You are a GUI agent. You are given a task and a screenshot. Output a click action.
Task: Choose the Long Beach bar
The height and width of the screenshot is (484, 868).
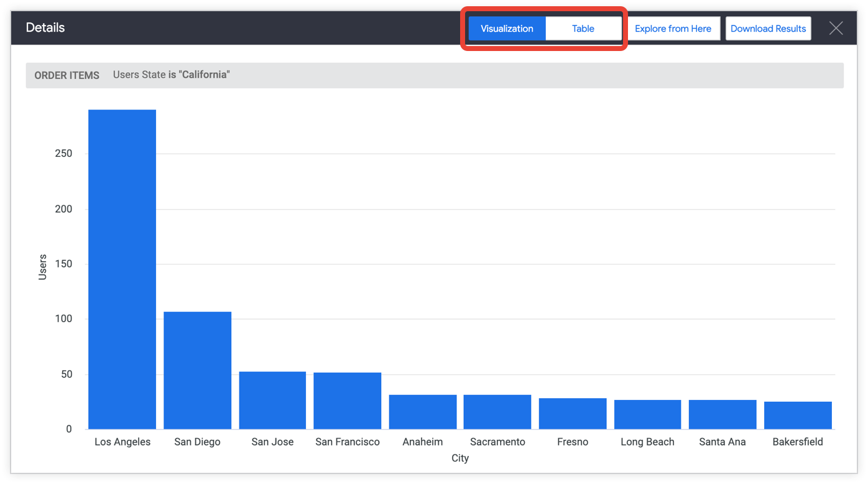(x=647, y=414)
